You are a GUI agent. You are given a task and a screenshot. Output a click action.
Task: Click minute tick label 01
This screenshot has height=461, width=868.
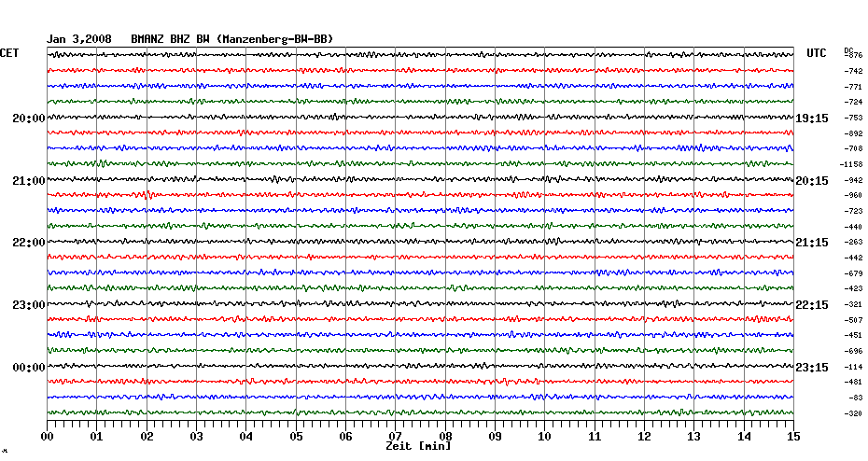(x=96, y=437)
